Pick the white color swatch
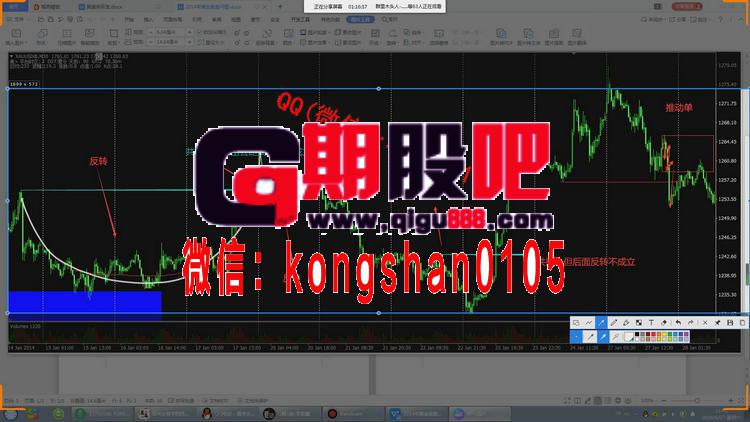This screenshot has height=422, width=750. tap(637, 339)
